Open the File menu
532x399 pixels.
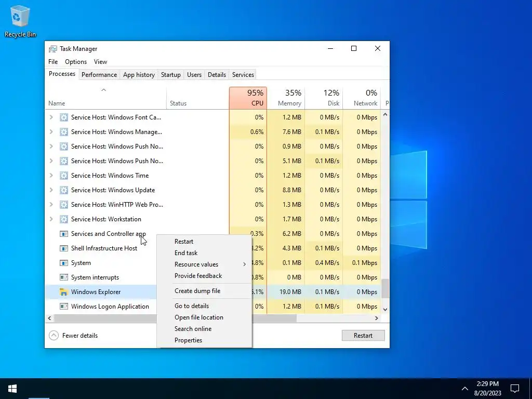click(x=53, y=62)
